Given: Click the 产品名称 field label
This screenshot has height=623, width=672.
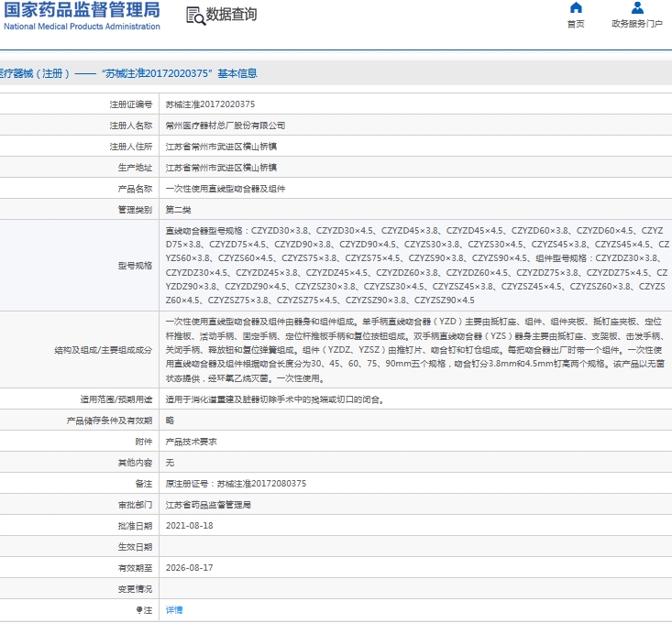Looking at the screenshot, I should 135,189.
